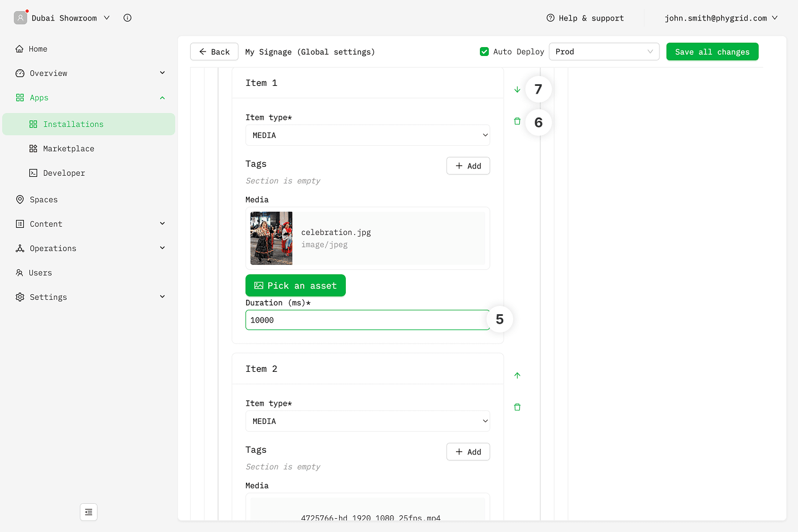Open Item 1 item type dropdown
Image resolution: width=798 pixels, height=532 pixels.
(x=367, y=135)
